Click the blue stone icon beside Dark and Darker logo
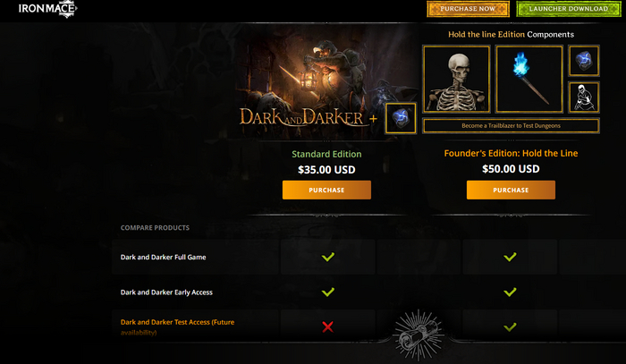This screenshot has width=626, height=364. (x=401, y=118)
